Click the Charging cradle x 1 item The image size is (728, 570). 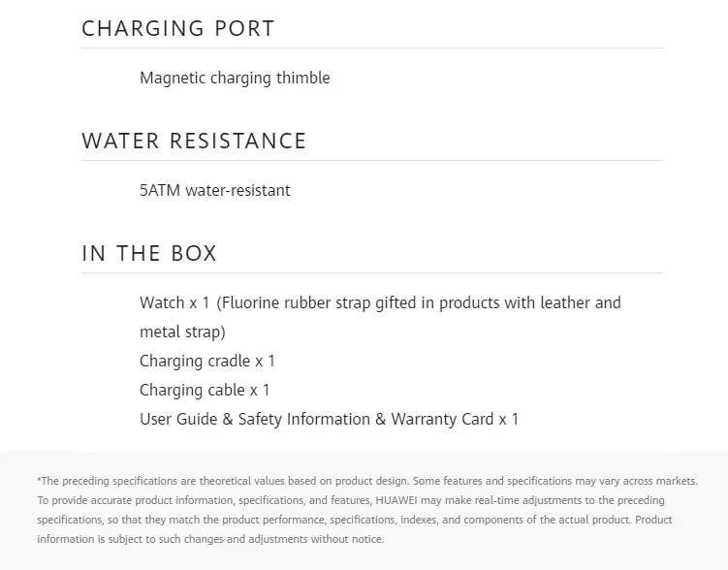pyautogui.click(x=207, y=362)
